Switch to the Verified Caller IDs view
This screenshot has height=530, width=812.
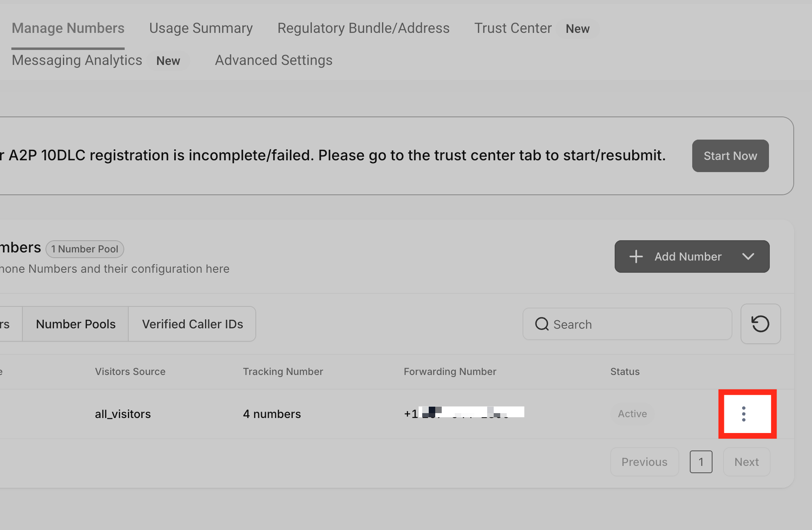192,324
